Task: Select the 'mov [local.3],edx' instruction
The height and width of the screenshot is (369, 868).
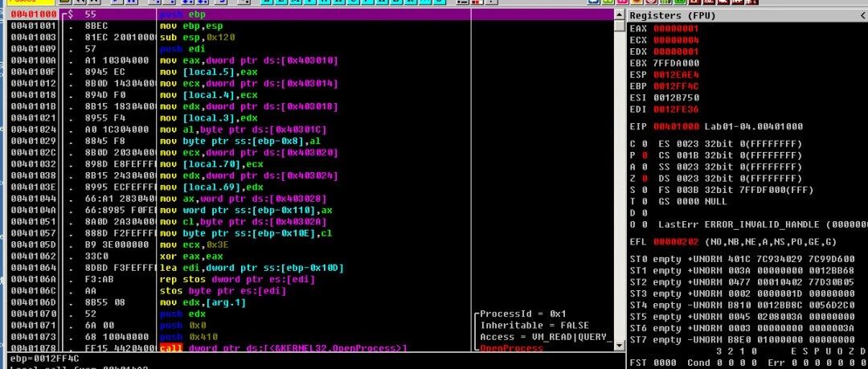Action: (208, 118)
